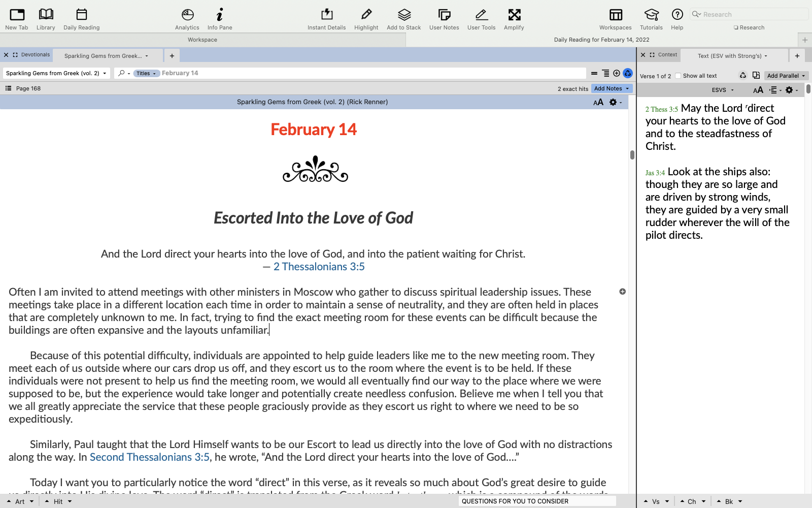
Task: Click the circled plus search options icon
Action: click(617, 73)
